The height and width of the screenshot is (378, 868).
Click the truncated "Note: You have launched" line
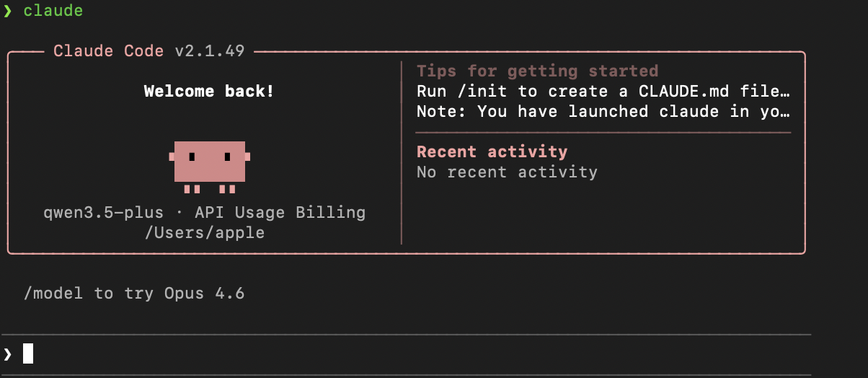pos(603,112)
